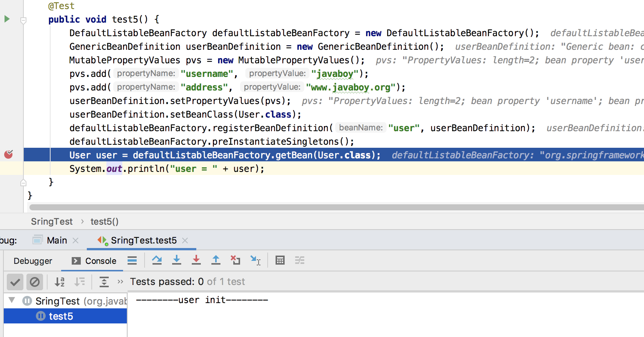Click the "username" string literal
Image resolution: width=644 pixels, height=337 pixels.
tap(207, 74)
